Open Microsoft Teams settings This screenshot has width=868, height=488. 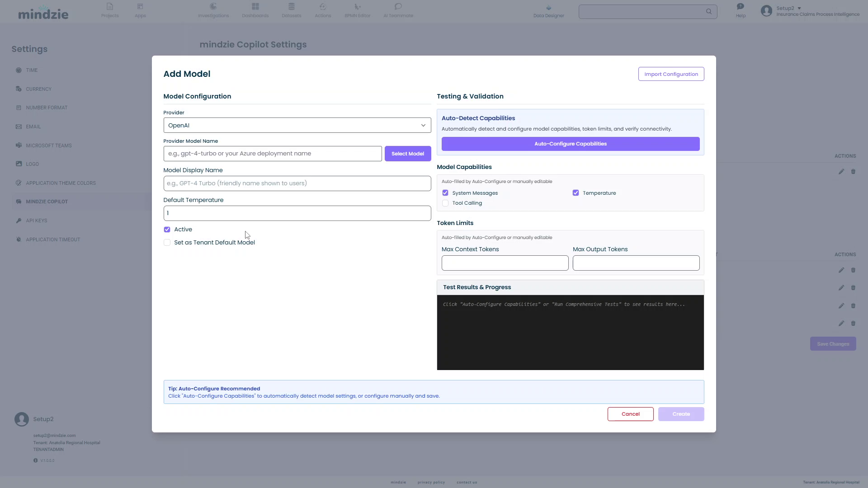click(x=49, y=145)
